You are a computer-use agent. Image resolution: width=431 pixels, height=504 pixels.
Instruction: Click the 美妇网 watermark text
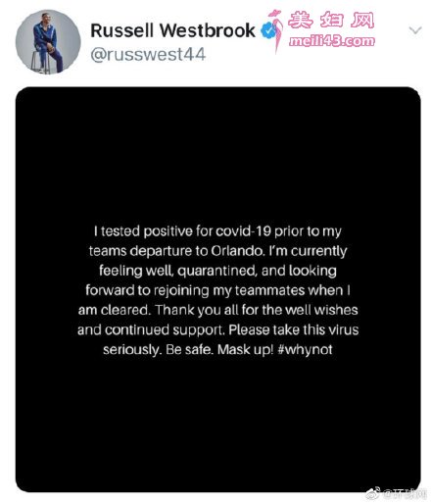click(x=331, y=21)
